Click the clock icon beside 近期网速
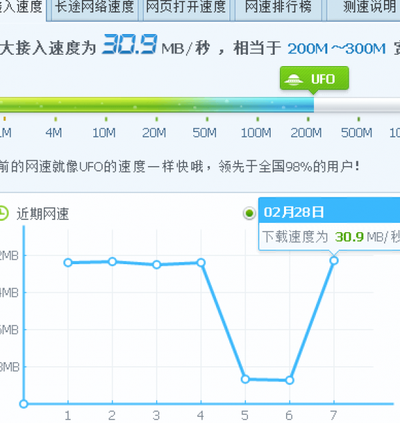This screenshot has width=400, height=423. click(x=3, y=213)
